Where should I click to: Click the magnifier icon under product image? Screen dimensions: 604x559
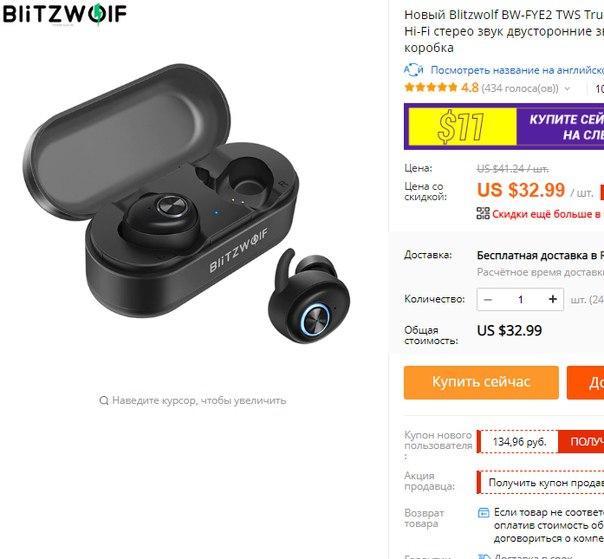[104, 401]
